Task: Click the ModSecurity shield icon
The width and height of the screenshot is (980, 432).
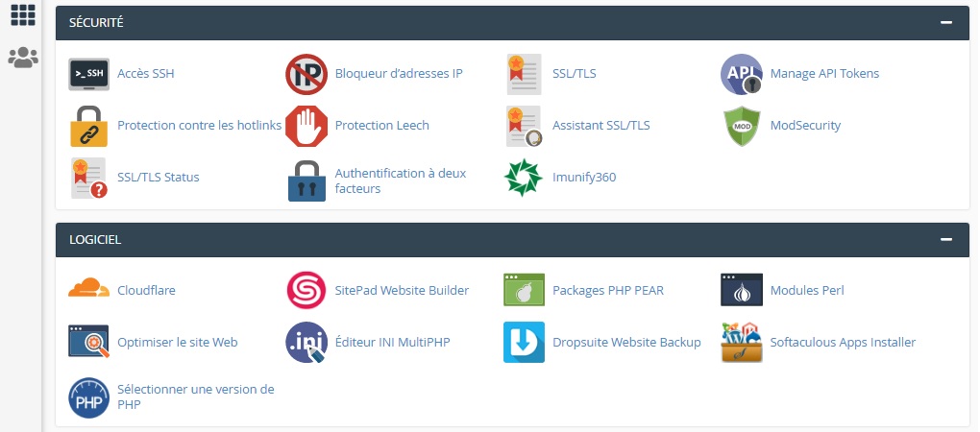Action: tap(742, 126)
